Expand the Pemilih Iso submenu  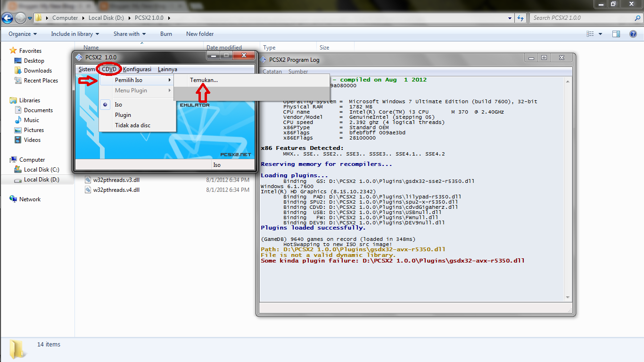pyautogui.click(x=137, y=80)
